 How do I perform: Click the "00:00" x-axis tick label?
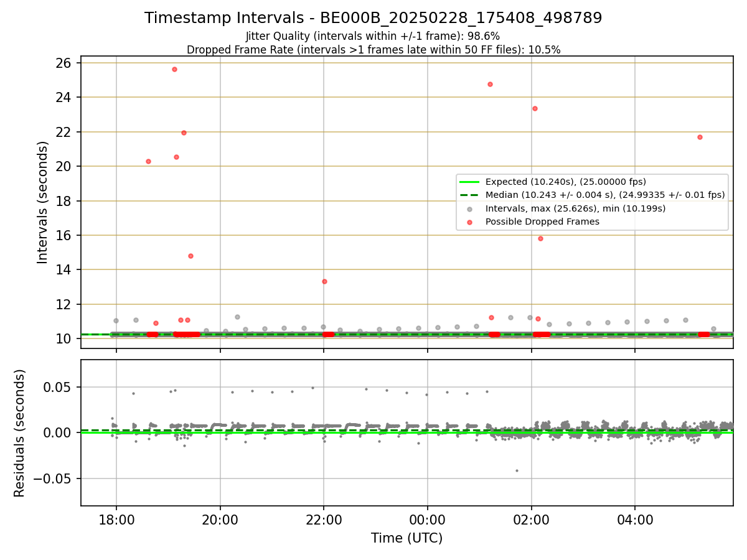point(427,520)
